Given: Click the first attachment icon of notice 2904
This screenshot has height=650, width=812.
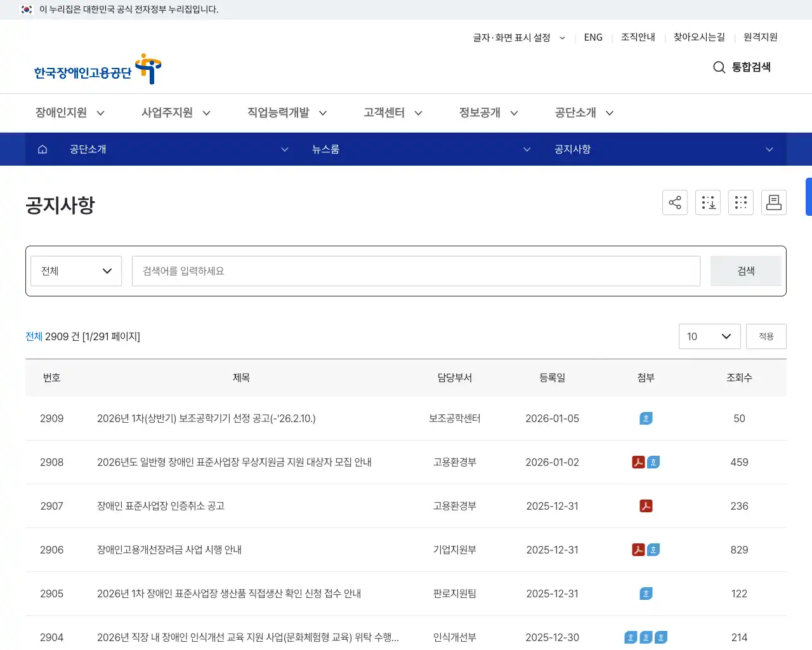Looking at the screenshot, I should (x=631, y=637).
